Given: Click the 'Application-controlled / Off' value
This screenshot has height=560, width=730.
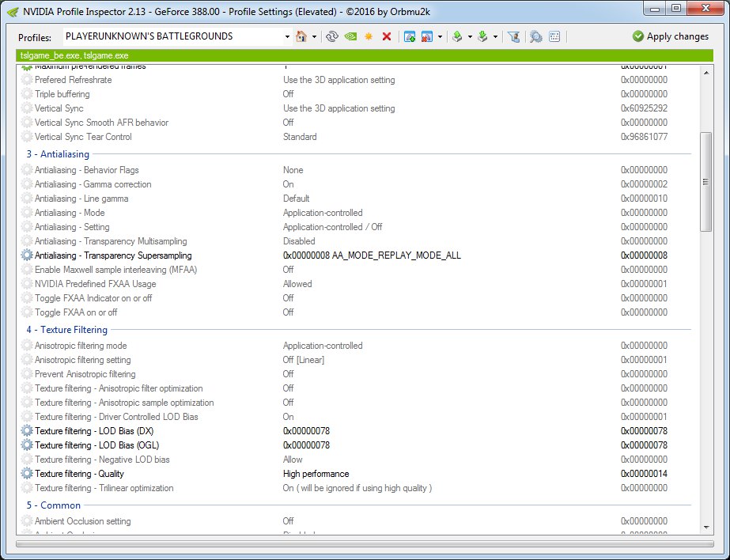Looking at the screenshot, I should (x=332, y=227).
